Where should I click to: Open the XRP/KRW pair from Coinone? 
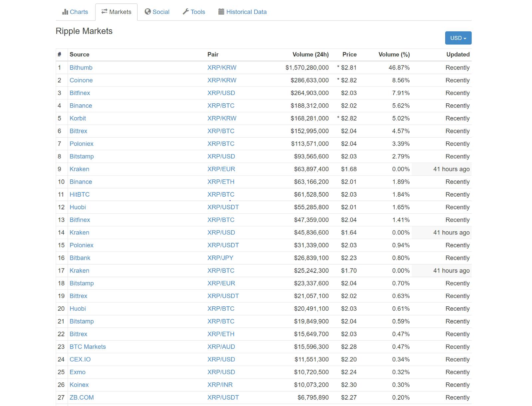(221, 80)
